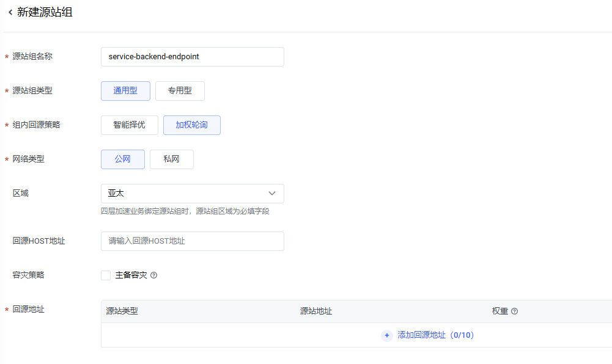
Task: Click the 回源地址 label
Action: (29, 310)
